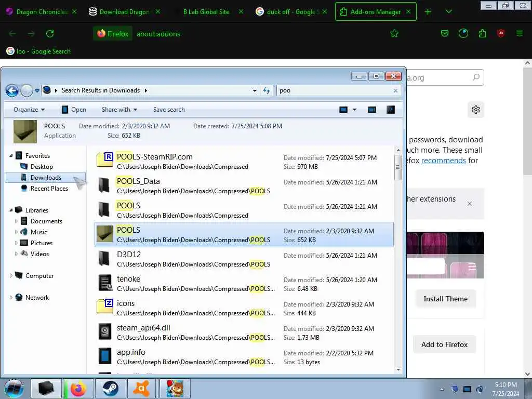Expand the Pictures library
The image size is (532, 399).
[16, 243]
